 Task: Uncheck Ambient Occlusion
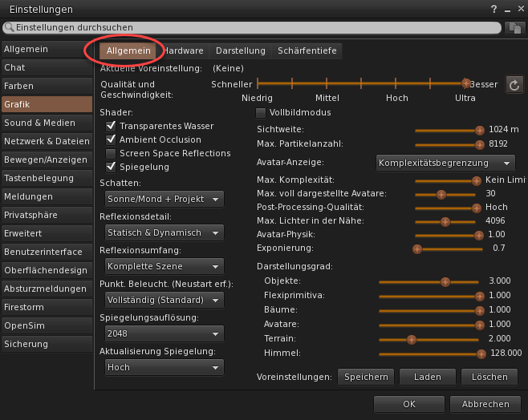point(111,139)
